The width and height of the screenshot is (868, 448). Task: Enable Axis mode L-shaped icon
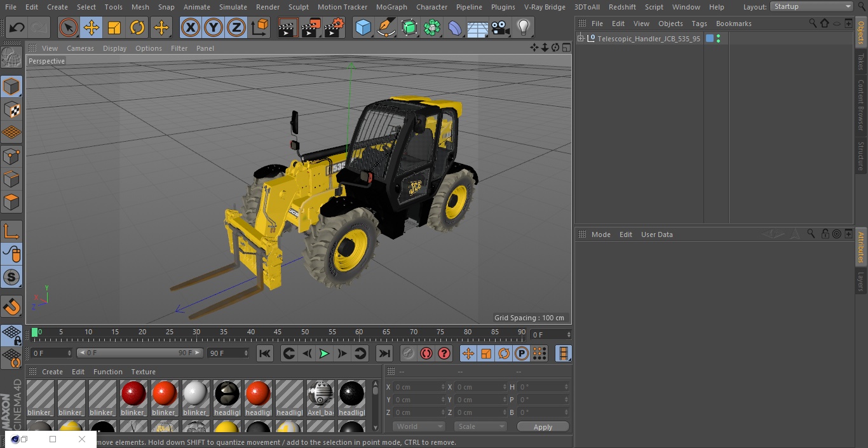(11, 231)
